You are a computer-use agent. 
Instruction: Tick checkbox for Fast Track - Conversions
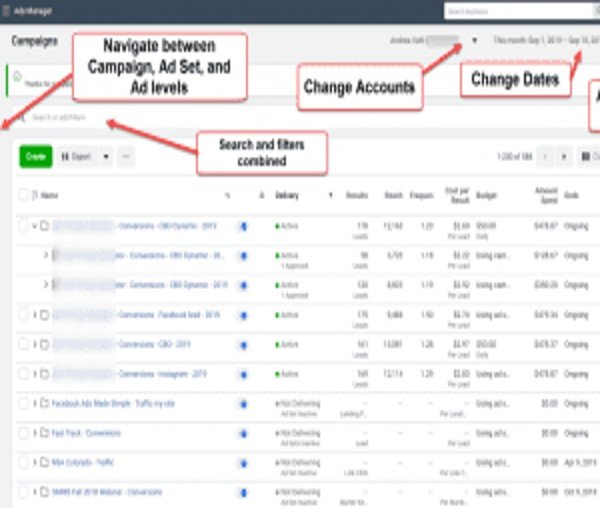click(23, 433)
